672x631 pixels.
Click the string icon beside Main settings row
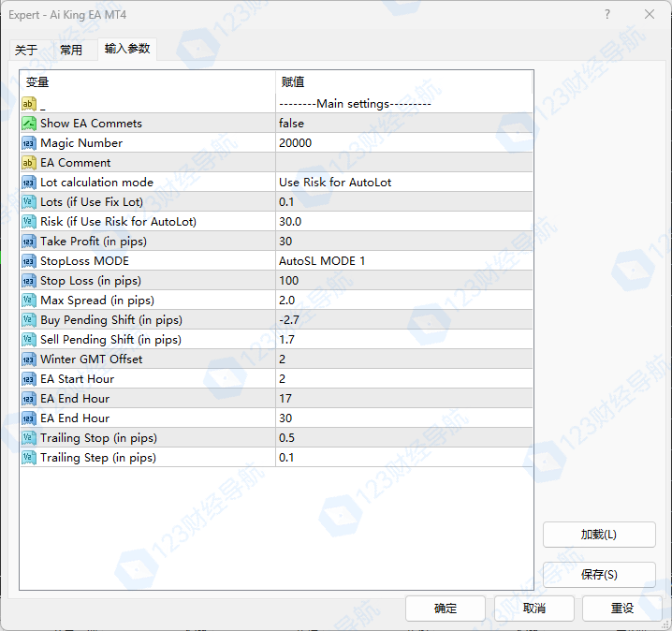pos(29,104)
